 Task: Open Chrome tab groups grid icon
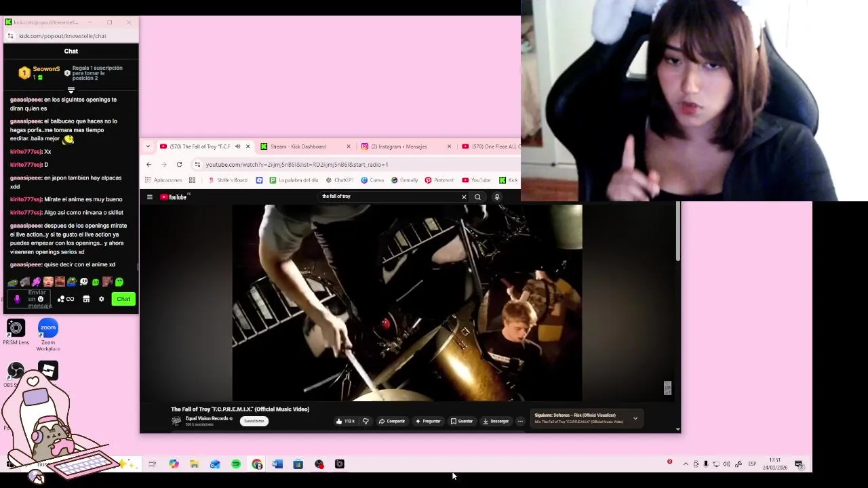click(192, 180)
